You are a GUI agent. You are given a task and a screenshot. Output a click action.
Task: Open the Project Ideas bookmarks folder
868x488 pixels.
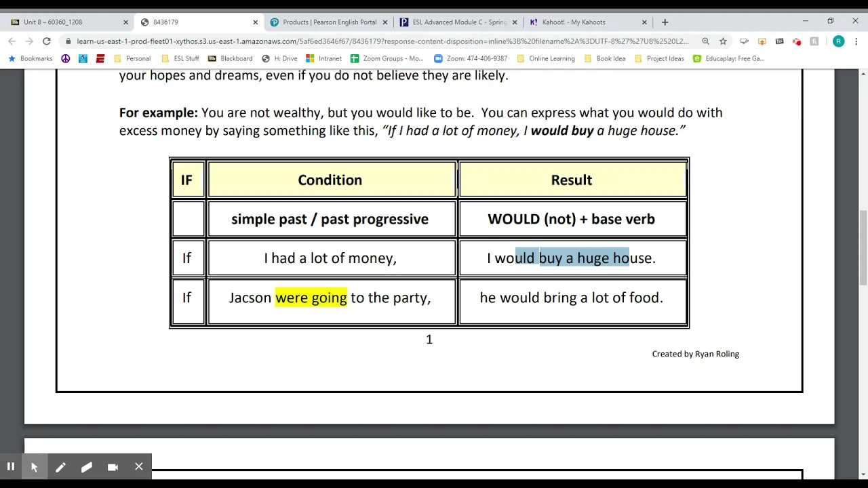pyautogui.click(x=660, y=59)
